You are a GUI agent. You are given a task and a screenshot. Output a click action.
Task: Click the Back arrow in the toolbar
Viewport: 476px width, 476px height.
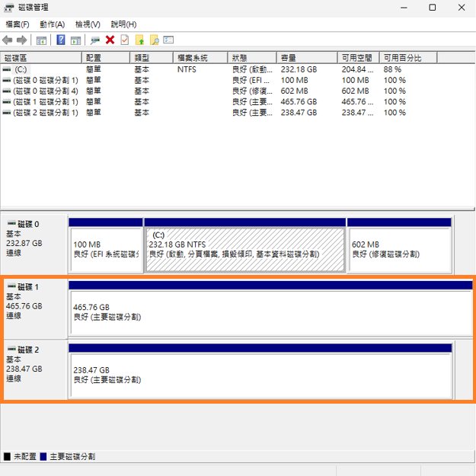pyautogui.click(x=8, y=40)
